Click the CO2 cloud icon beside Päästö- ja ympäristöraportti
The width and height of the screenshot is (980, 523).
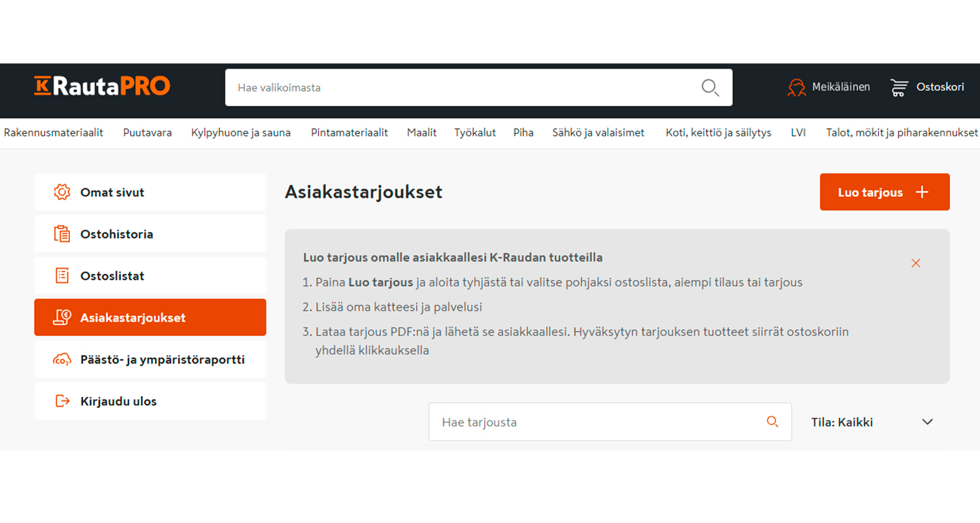point(62,360)
